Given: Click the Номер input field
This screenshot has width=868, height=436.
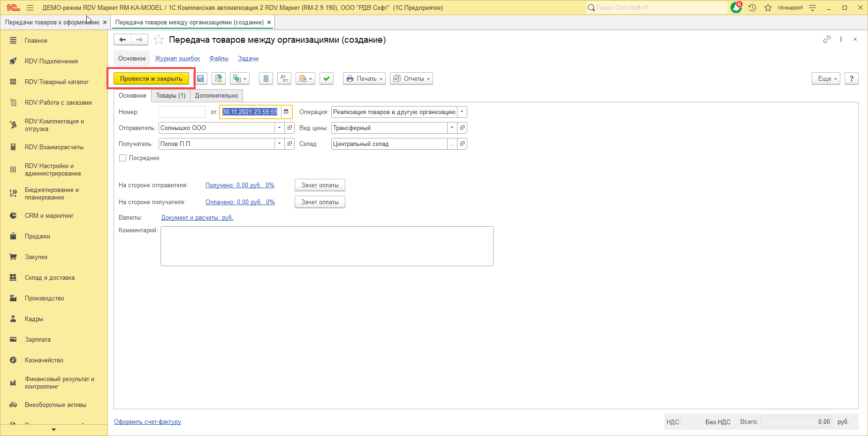Looking at the screenshot, I should 182,112.
